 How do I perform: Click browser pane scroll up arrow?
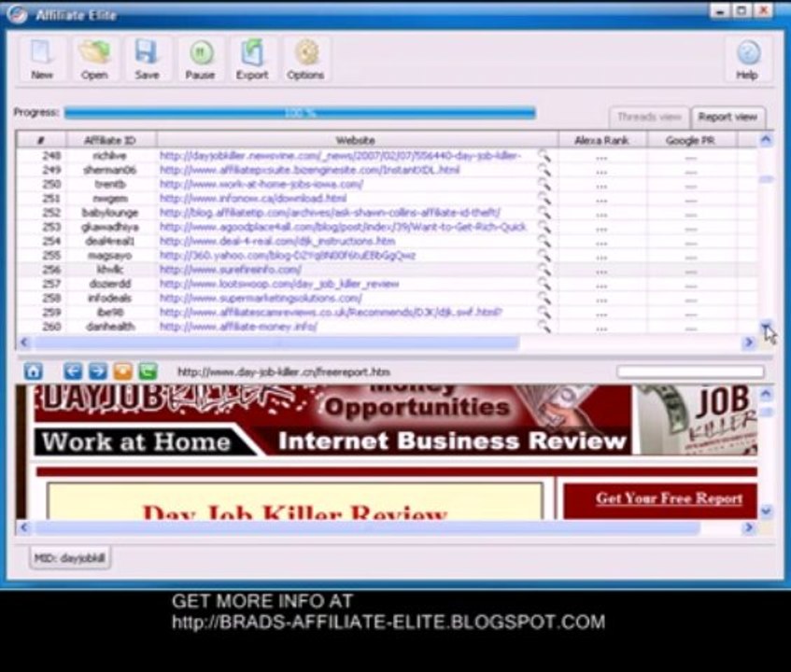point(766,394)
